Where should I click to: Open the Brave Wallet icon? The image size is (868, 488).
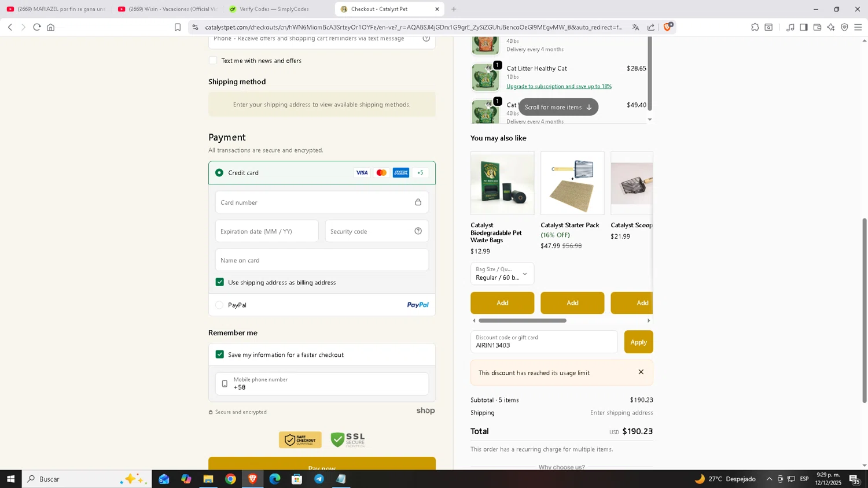[817, 27]
